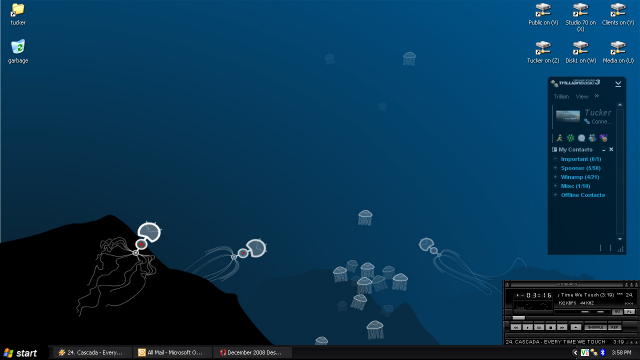Select the Misc group label
The height and width of the screenshot is (360, 640).
coord(576,186)
